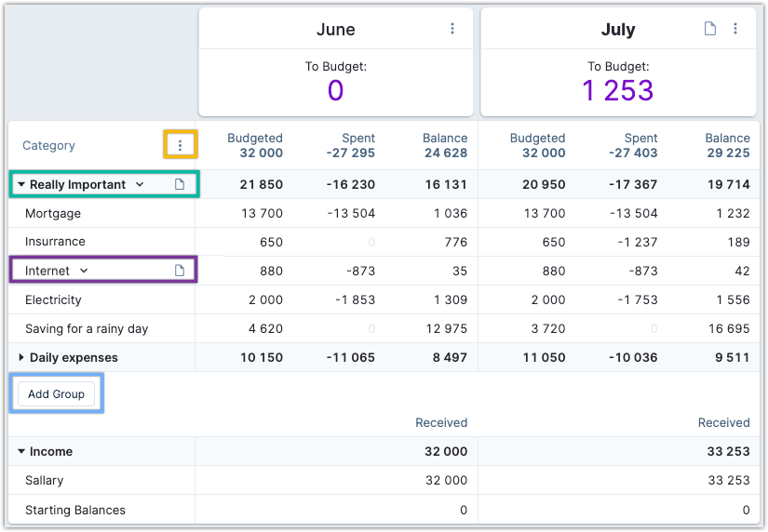Click June spent for Electricity, -1 853
The image size is (768, 532).
point(354,300)
